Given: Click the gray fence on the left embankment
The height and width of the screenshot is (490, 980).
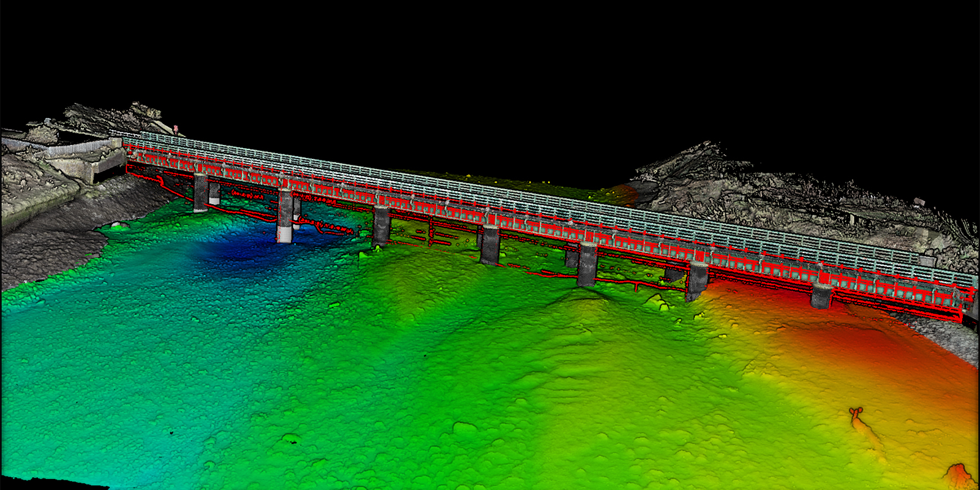Looking at the screenshot, I should point(80,148).
